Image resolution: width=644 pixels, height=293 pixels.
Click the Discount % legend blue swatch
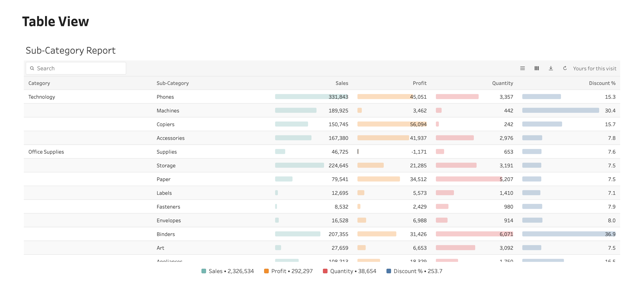(x=389, y=271)
